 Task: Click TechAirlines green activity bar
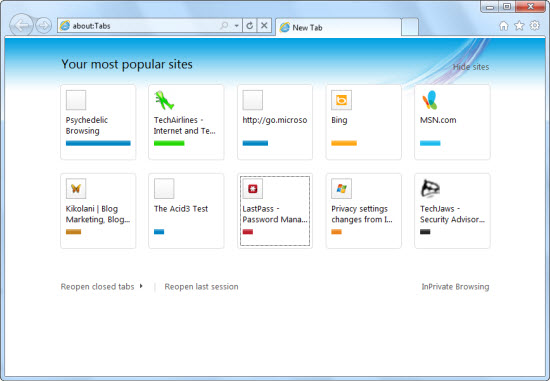point(169,143)
